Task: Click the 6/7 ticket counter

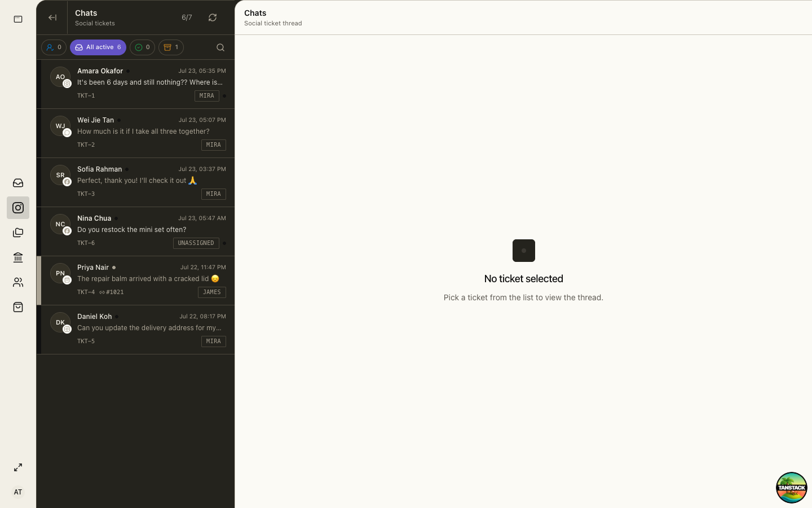Action: [187, 17]
